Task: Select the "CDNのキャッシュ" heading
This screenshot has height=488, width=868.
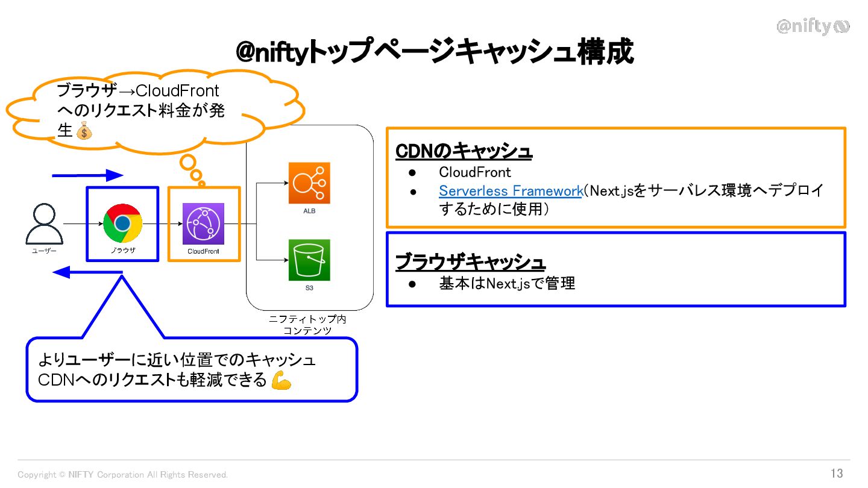Action: point(464,151)
